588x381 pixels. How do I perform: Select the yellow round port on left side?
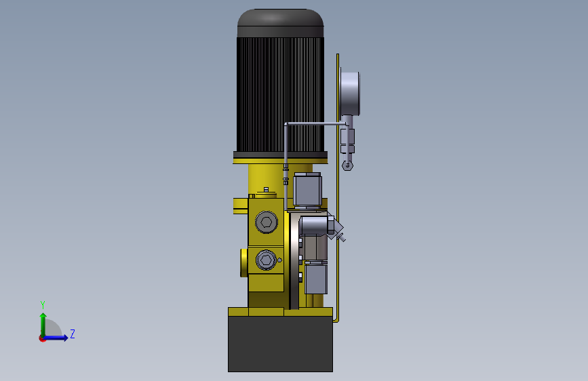(243, 262)
